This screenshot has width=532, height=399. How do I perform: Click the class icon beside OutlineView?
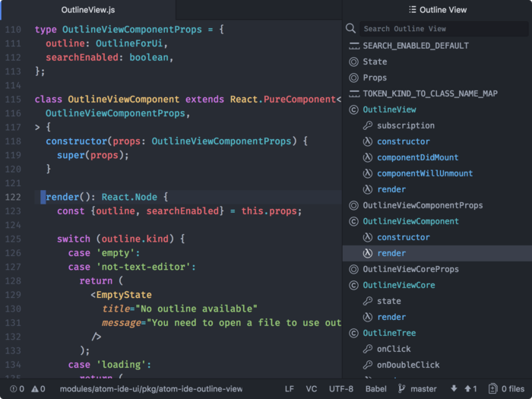point(354,109)
